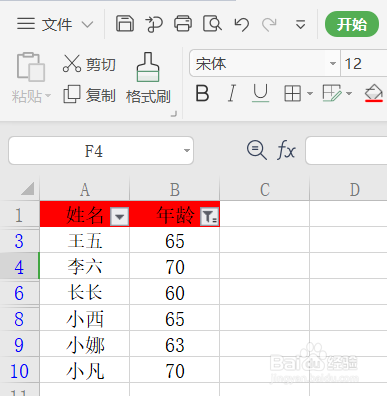Image resolution: width=387 pixels, height=396 pixels.
Task: Select column B header
Action: coord(175,189)
